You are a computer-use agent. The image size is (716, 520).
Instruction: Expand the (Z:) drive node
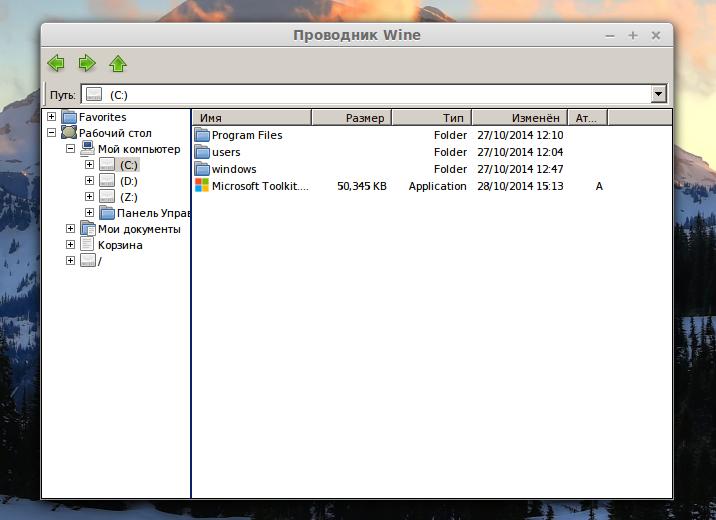point(90,196)
